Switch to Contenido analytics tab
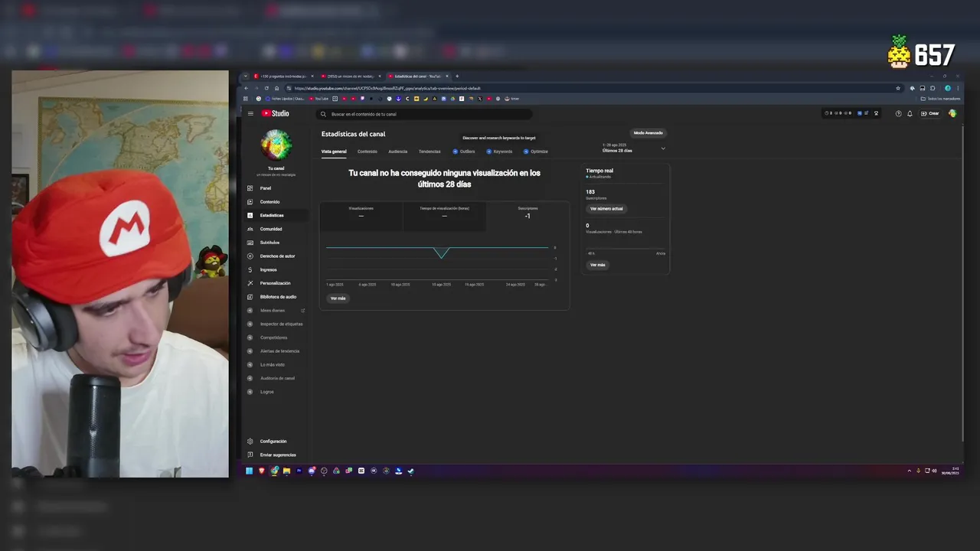Image resolution: width=980 pixels, height=551 pixels. 367,152
